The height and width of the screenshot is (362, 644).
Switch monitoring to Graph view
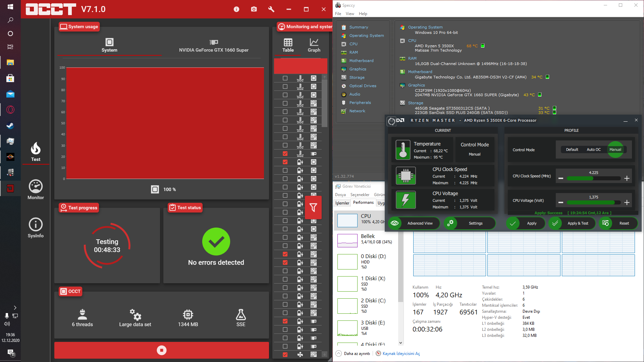coord(314,45)
